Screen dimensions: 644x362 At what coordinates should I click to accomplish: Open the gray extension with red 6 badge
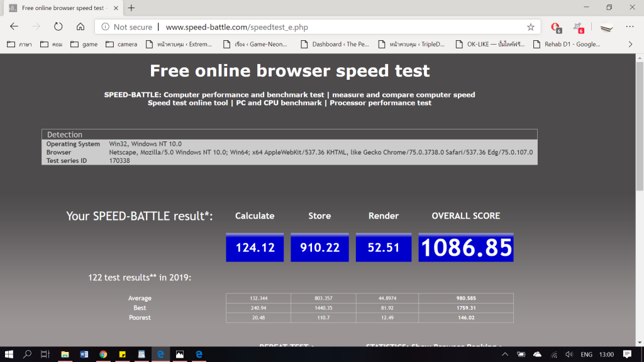point(579,28)
